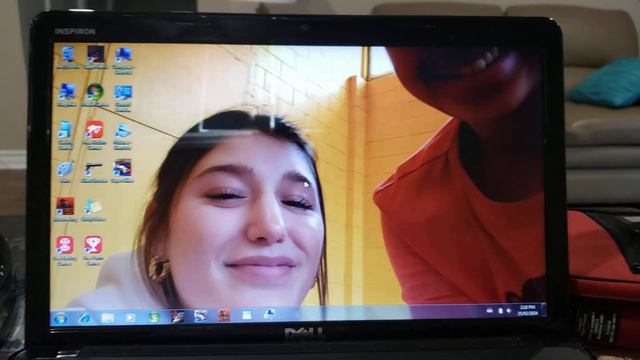640x360 pixels.
Task: Click the green round icon in the taskbar
Action: coord(154,317)
